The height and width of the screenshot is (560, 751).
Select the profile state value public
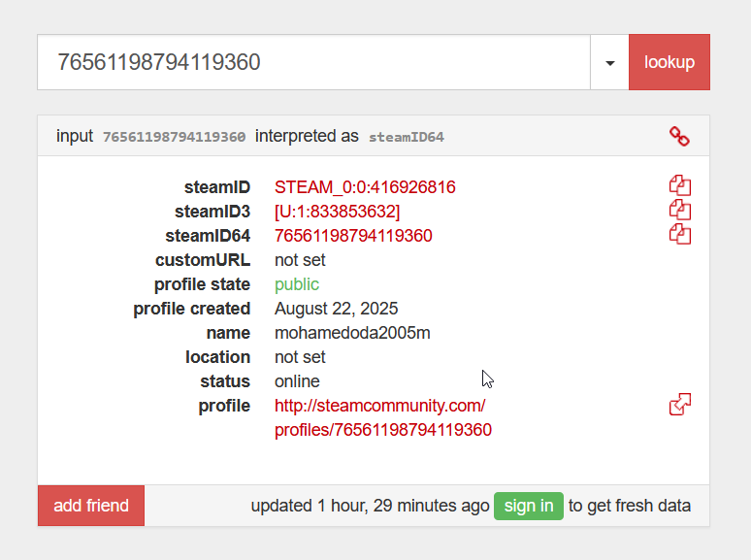pyautogui.click(x=297, y=284)
